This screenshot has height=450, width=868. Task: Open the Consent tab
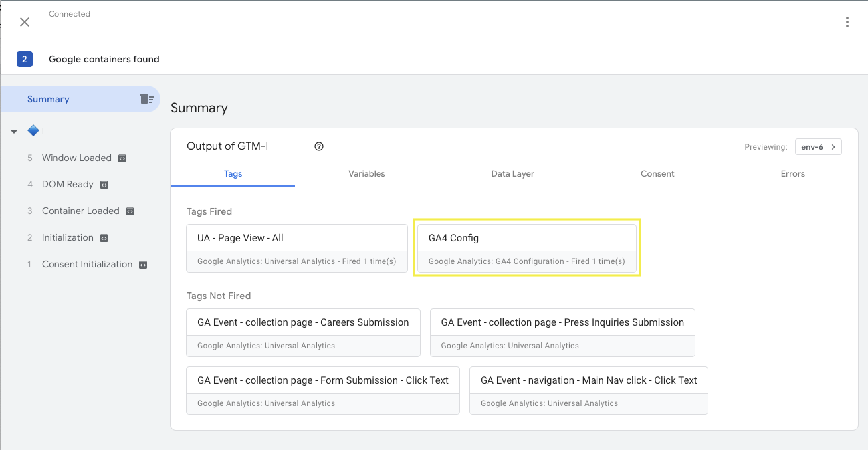click(x=657, y=174)
